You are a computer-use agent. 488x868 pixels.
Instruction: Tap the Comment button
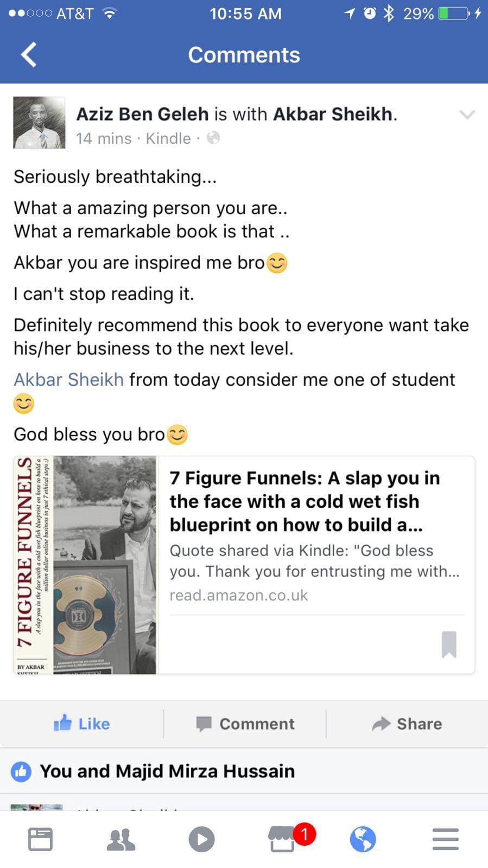tap(245, 724)
